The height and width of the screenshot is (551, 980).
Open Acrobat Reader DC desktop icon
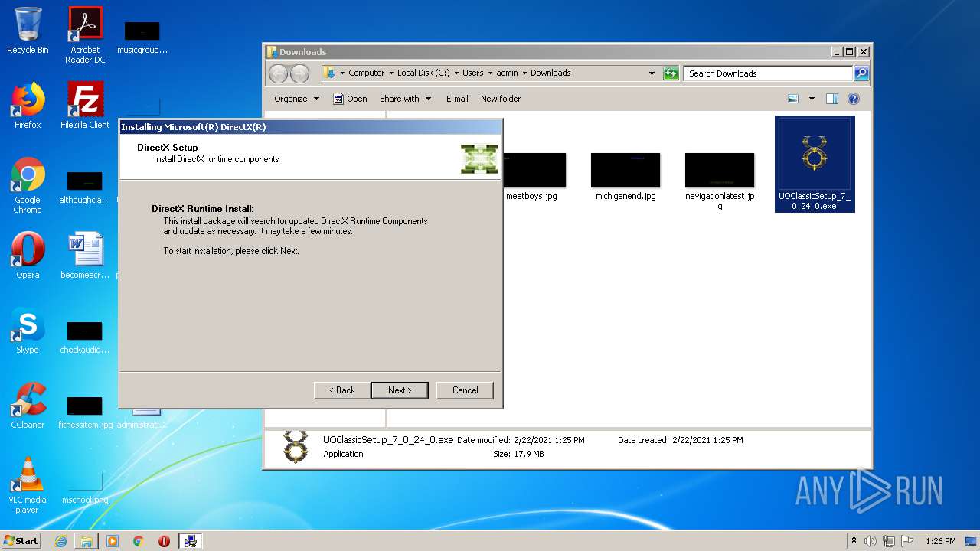pyautogui.click(x=85, y=35)
